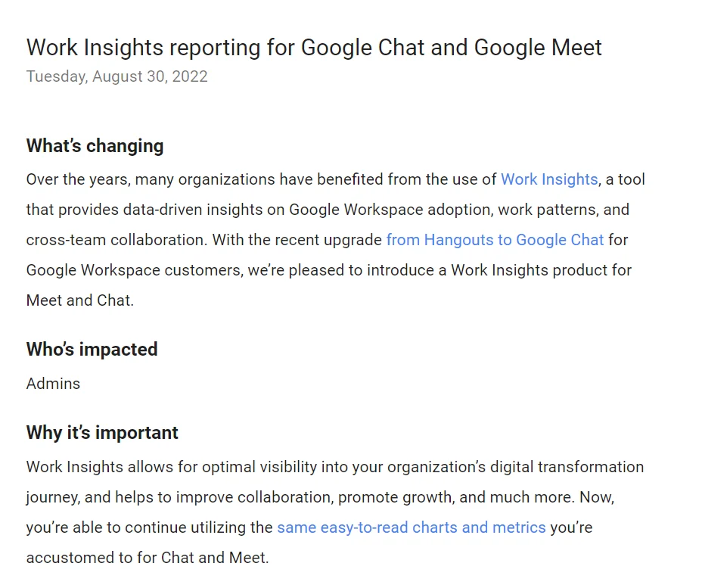The width and height of the screenshot is (702, 588).
Task: Open 'same easy-to-read charts and metrics' link
Action: (x=411, y=527)
